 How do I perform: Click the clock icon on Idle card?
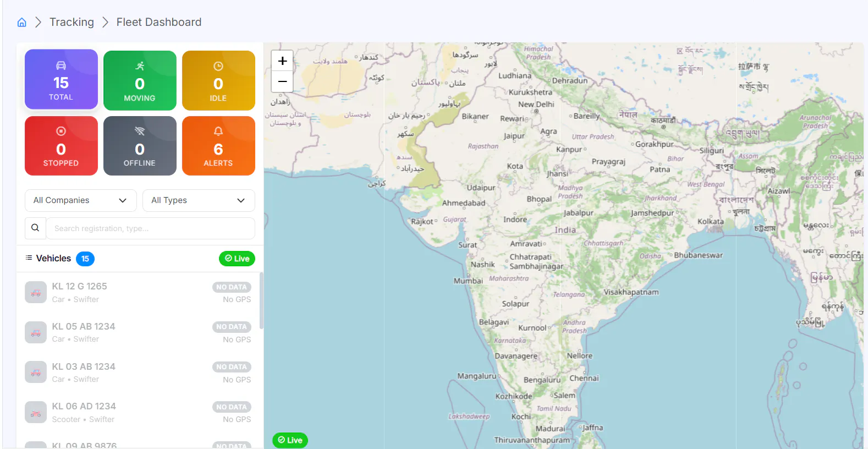pyautogui.click(x=218, y=66)
